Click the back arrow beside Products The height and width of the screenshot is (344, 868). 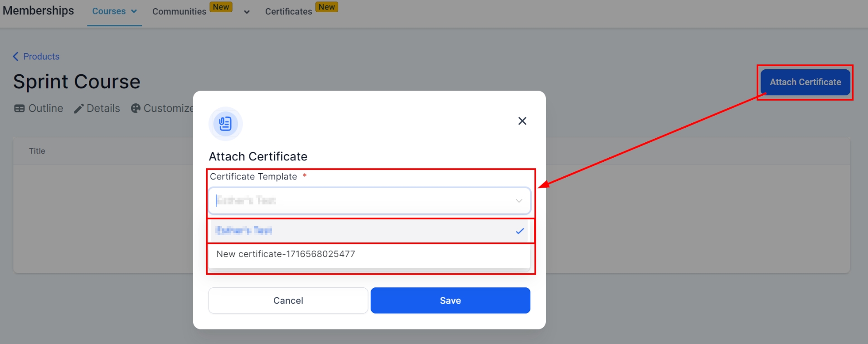(15, 56)
